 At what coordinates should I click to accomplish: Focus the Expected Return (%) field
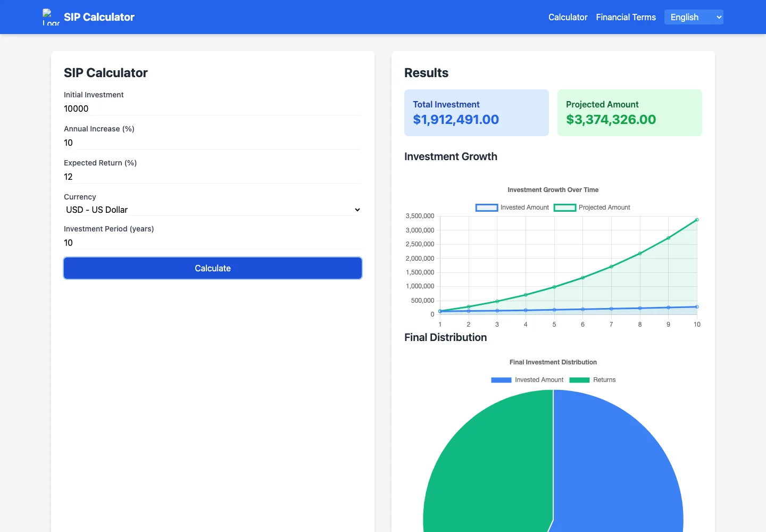[x=212, y=177]
